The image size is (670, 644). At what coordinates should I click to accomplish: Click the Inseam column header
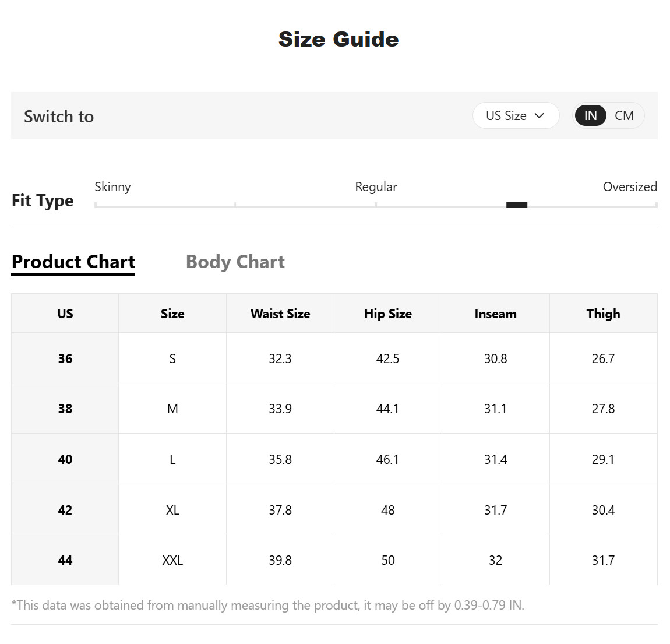(496, 314)
